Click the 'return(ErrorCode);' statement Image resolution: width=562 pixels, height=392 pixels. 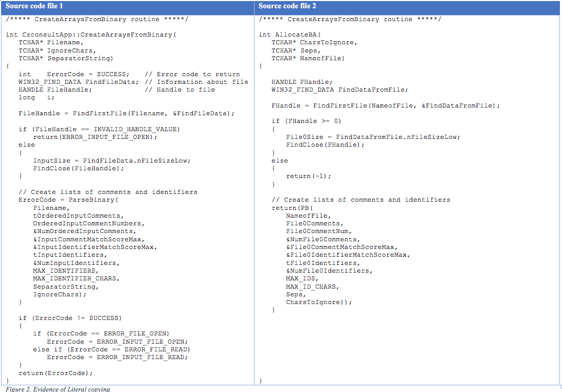[x=56, y=373]
